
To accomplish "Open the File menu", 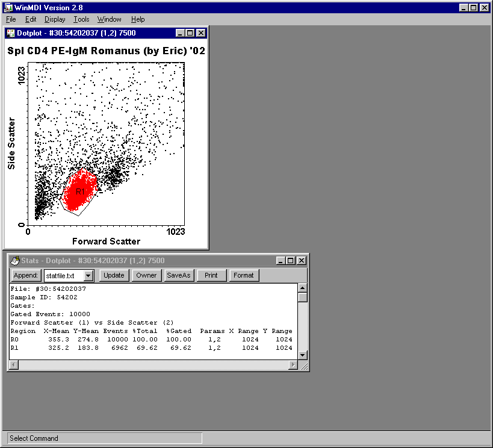I will pyautogui.click(x=11, y=19).
